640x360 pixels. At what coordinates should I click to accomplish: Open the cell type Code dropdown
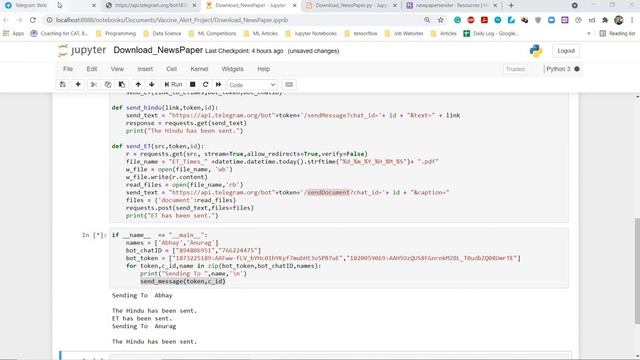[252, 85]
